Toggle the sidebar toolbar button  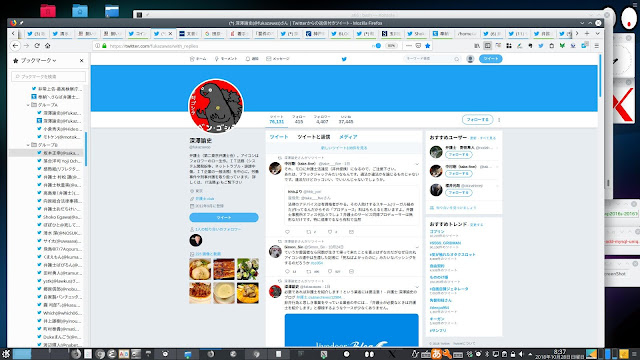coord(487,46)
